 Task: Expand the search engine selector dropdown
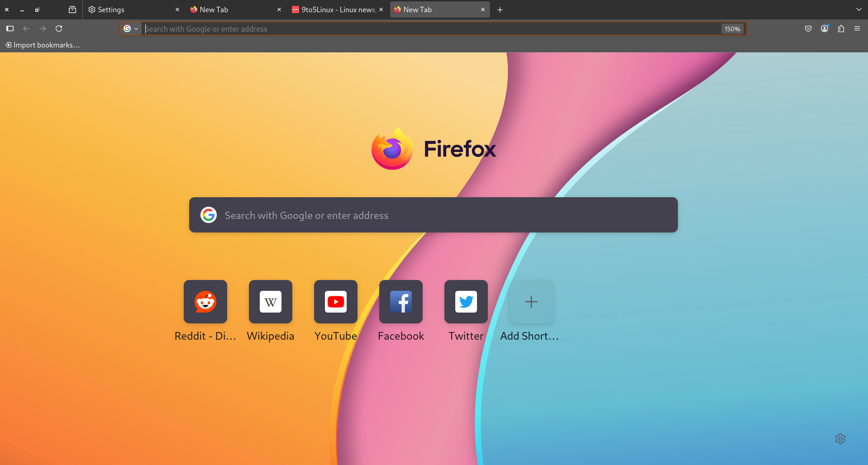131,28
